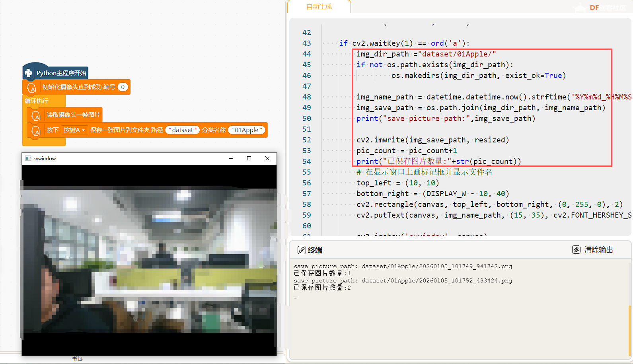Click line number 44 in the code gutter
Viewport: 633px width, 364px height.
(306, 54)
